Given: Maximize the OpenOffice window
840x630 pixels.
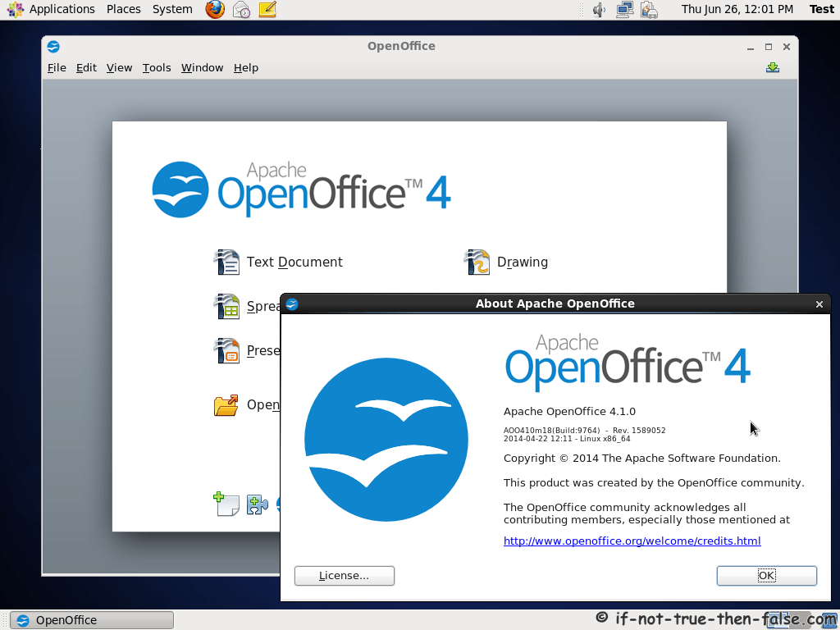Looking at the screenshot, I should (x=768, y=47).
